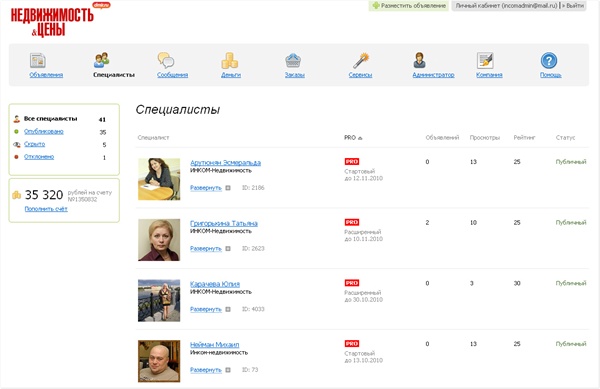Go to the Заказы menu link

(x=295, y=75)
